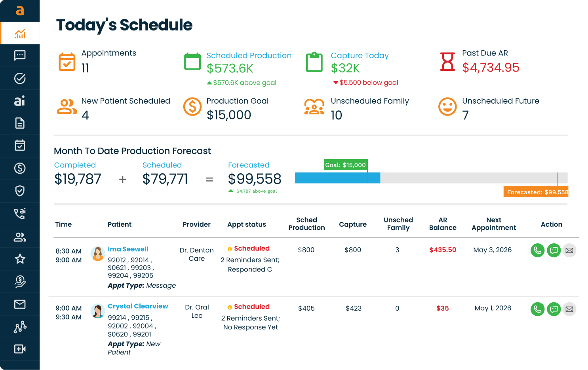Open the calendar schedule sidebar icon
Image resolution: width=588 pixels, height=370 pixels.
pyautogui.click(x=20, y=145)
